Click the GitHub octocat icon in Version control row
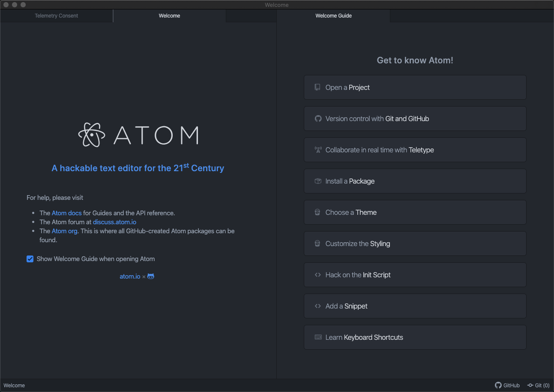Image resolution: width=554 pixels, height=392 pixels. [318, 119]
